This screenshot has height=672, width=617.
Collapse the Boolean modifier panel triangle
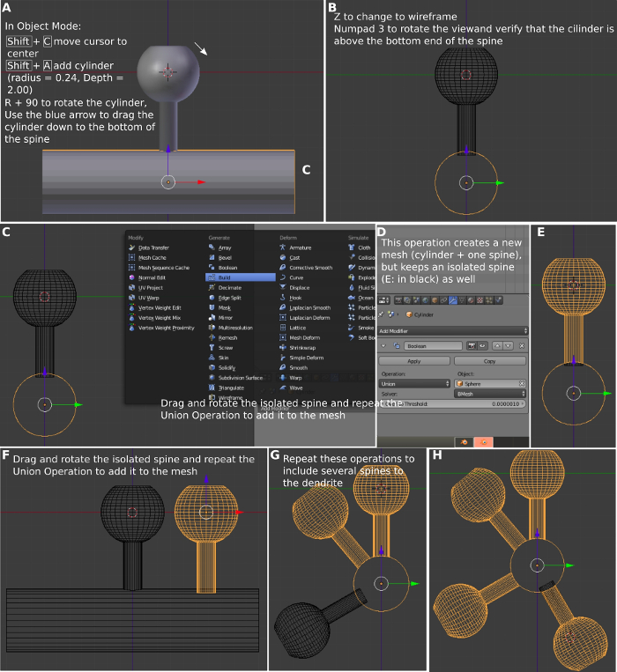tap(383, 346)
